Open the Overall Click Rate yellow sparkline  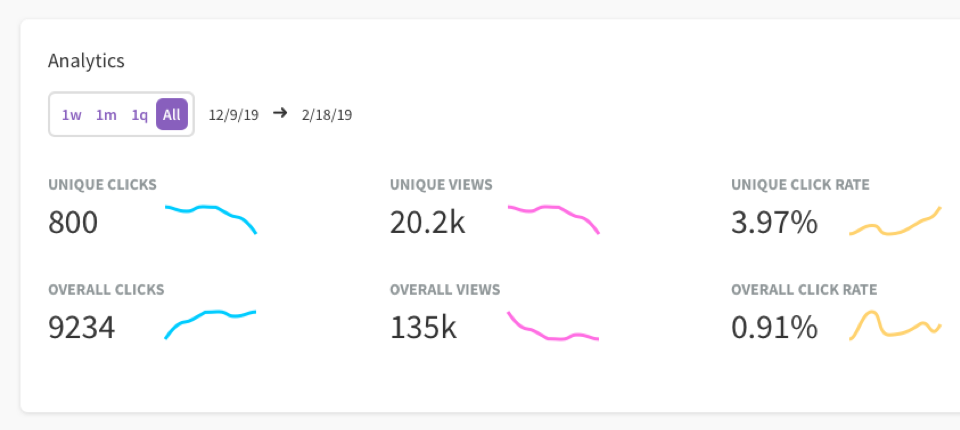pos(895,325)
